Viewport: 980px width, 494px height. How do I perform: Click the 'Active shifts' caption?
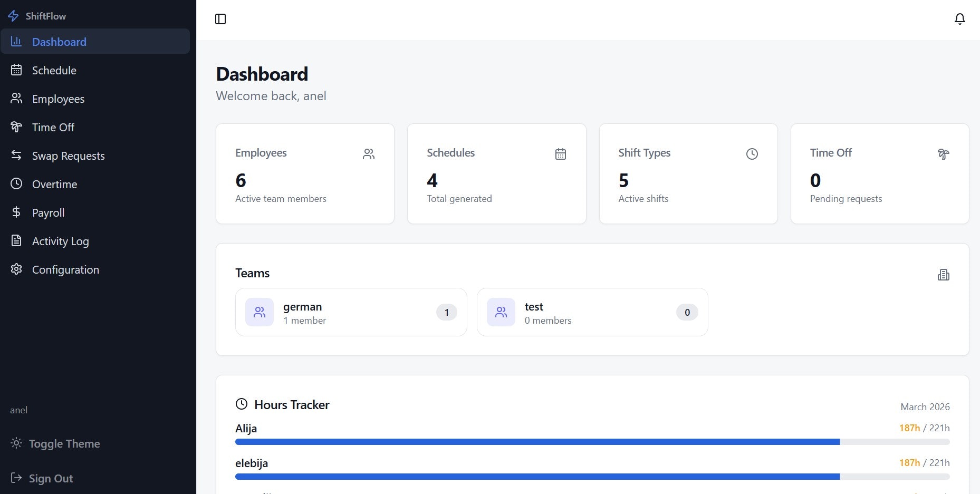point(643,199)
